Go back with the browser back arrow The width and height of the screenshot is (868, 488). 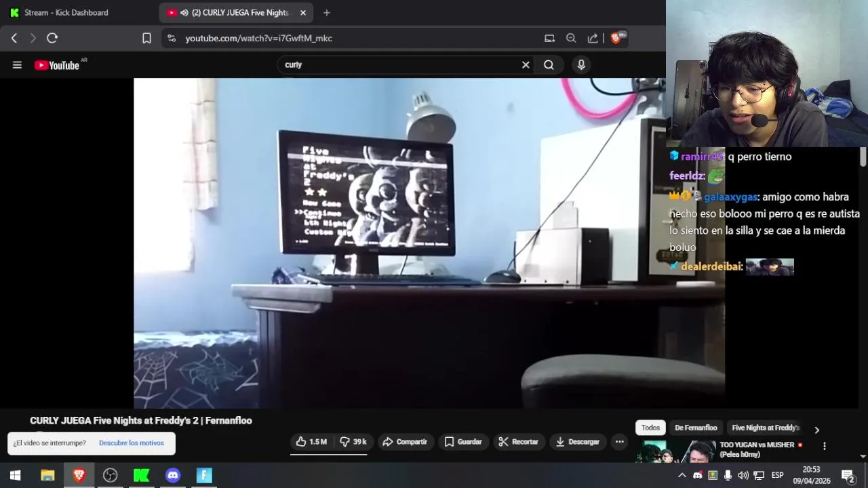pyautogui.click(x=14, y=38)
